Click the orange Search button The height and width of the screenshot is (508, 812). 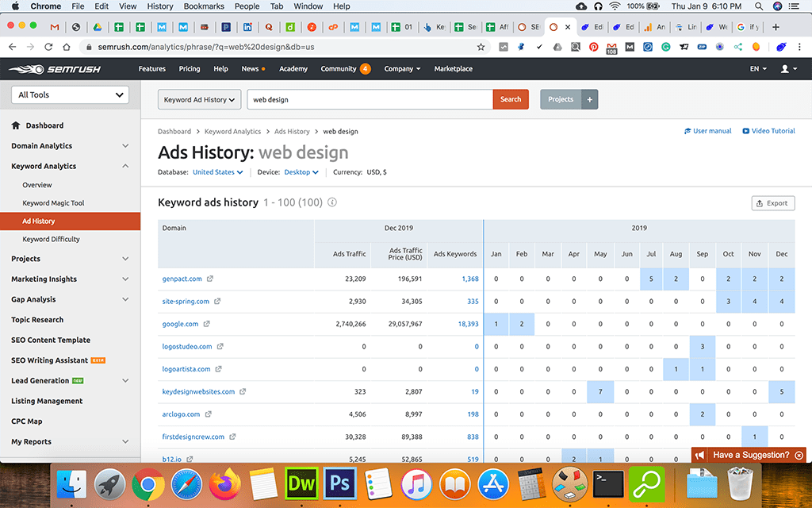pyautogui.click(x=511, y=99)
